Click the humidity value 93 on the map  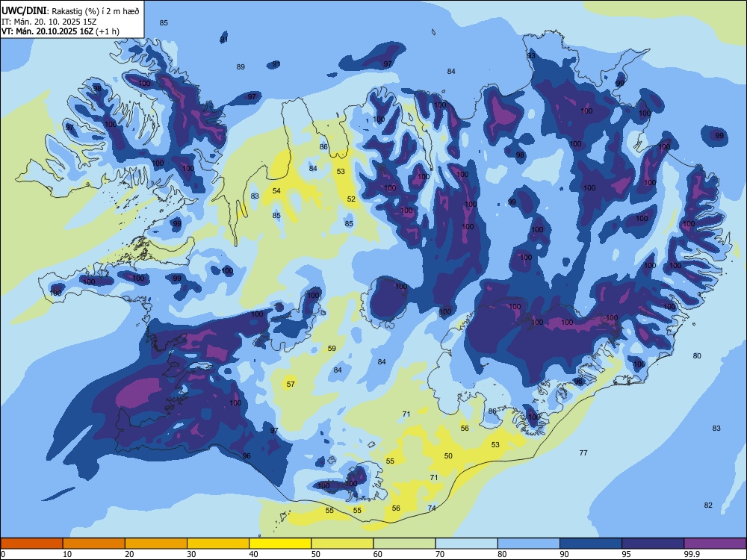click(x=531, y=56)
